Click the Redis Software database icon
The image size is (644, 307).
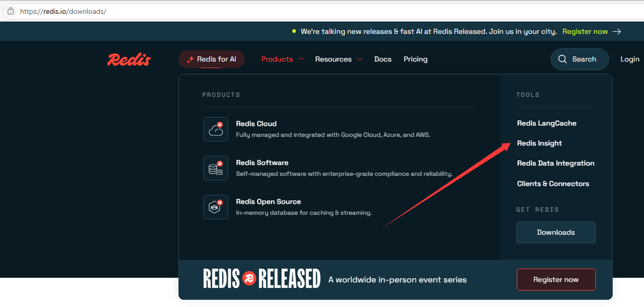[216, 168]
